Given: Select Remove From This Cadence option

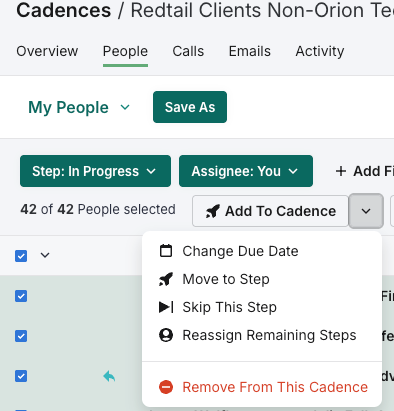Looking at the screenshot, I should pos(262,387).
